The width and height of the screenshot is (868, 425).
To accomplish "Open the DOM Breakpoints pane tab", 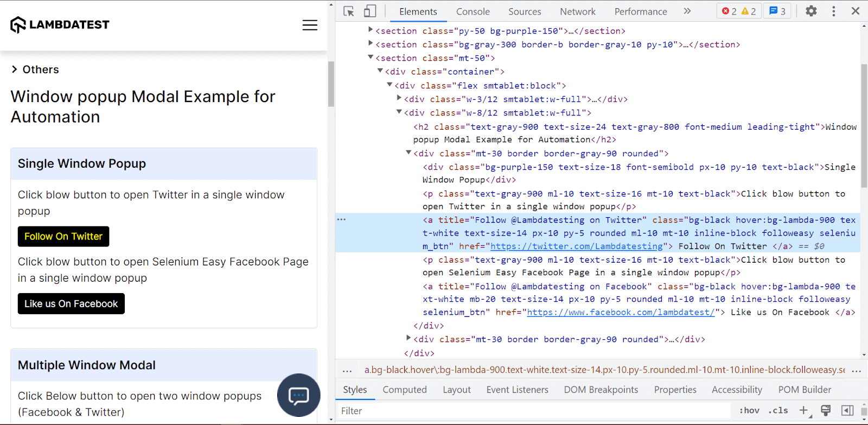I will click(x=601, y=390).
